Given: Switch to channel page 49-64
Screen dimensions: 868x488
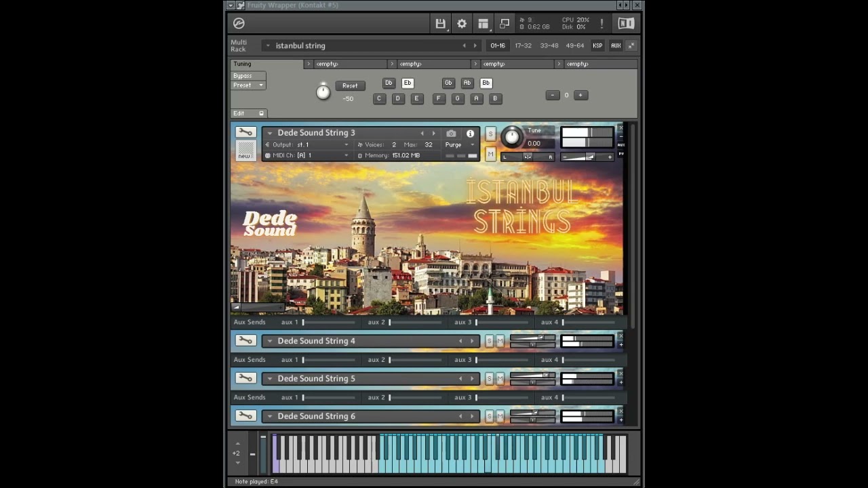Looking at the screenshot, I should click(575, 45).
